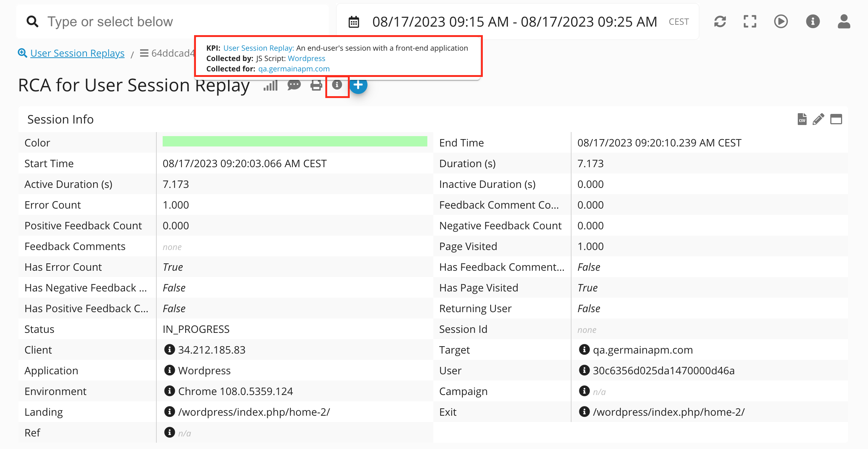Viewport: 868px width, 449px height.
Task: Click the bar chart icon beside title
Action: coord(271,85)
